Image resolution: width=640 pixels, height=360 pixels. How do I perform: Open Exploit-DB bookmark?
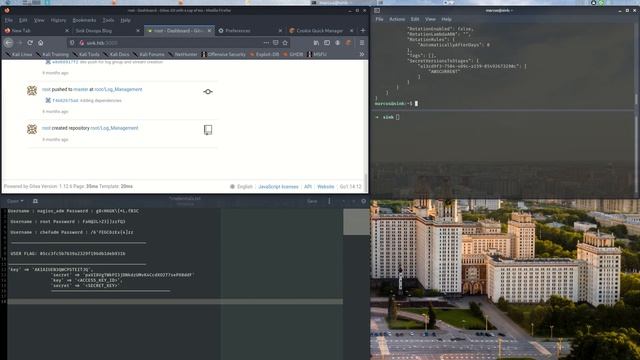(x=264, y=54)
